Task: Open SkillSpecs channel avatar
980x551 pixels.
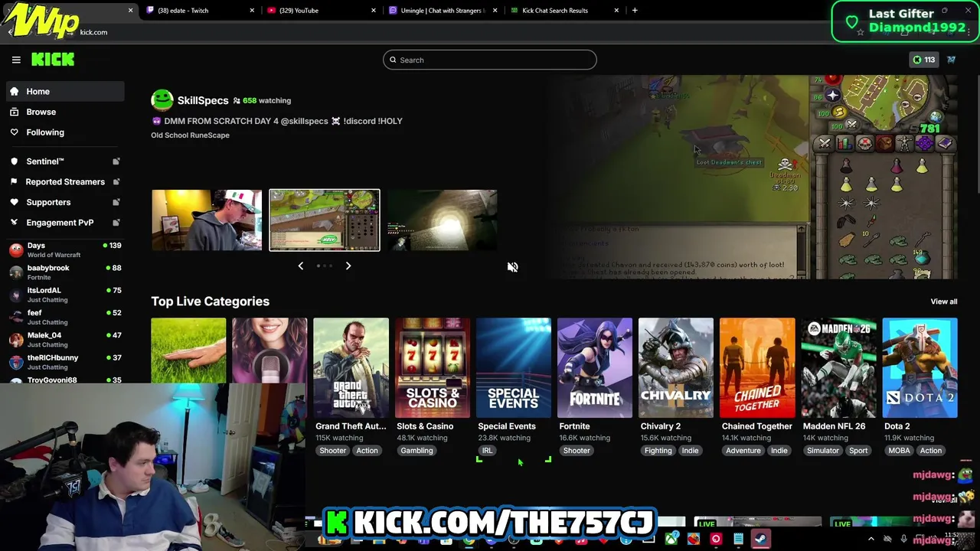Action: coord(162,100)
